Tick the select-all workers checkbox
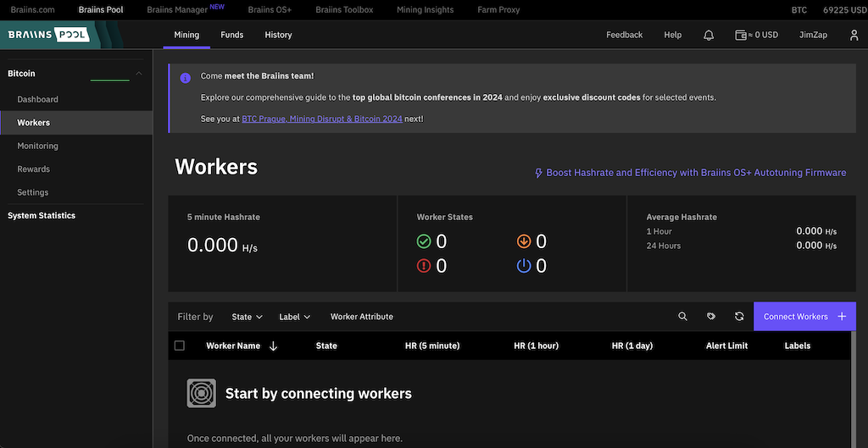The image size is (868, 448). (x=179, y=346)
